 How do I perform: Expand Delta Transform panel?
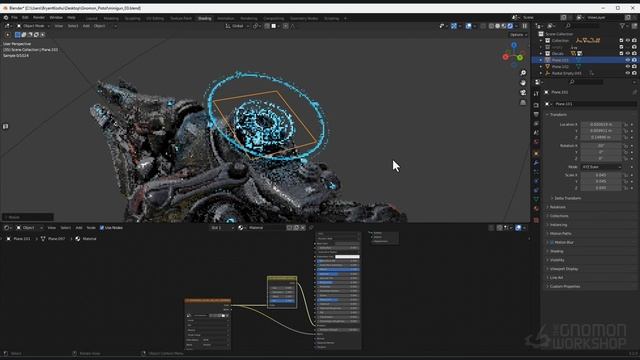tap(567, 198)
